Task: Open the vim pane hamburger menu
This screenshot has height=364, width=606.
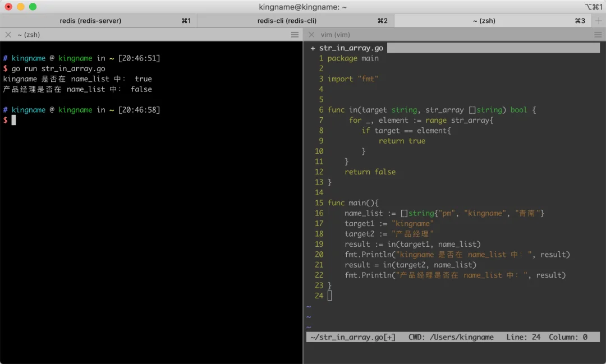Action: [598, 35]
